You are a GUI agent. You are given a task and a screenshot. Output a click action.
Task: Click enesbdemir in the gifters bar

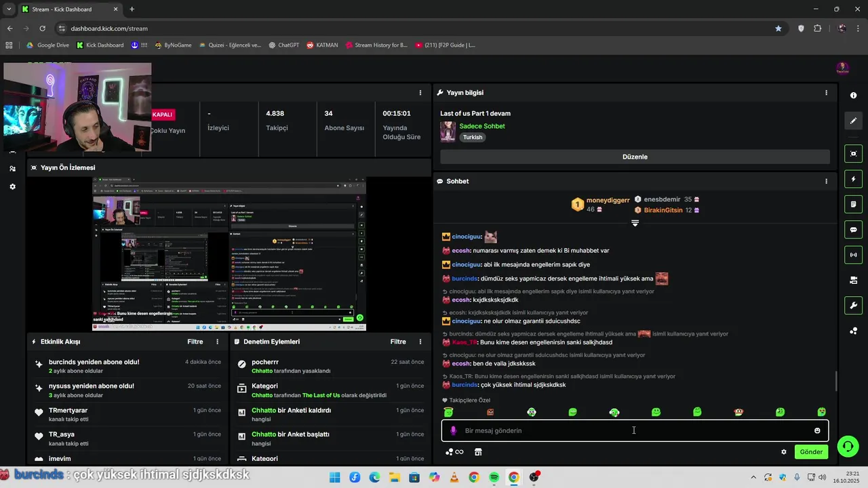click(662, 200)
